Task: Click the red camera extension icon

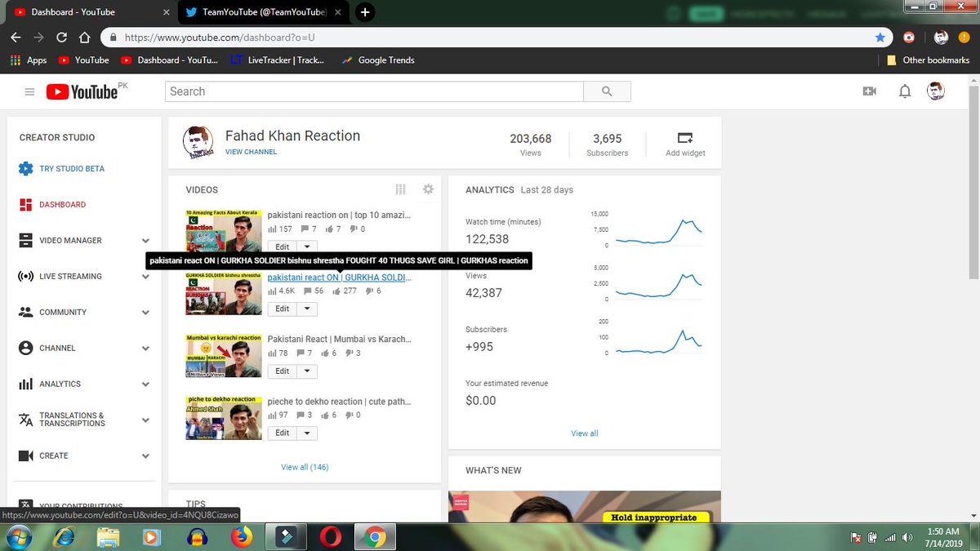Action: [909, 38]
